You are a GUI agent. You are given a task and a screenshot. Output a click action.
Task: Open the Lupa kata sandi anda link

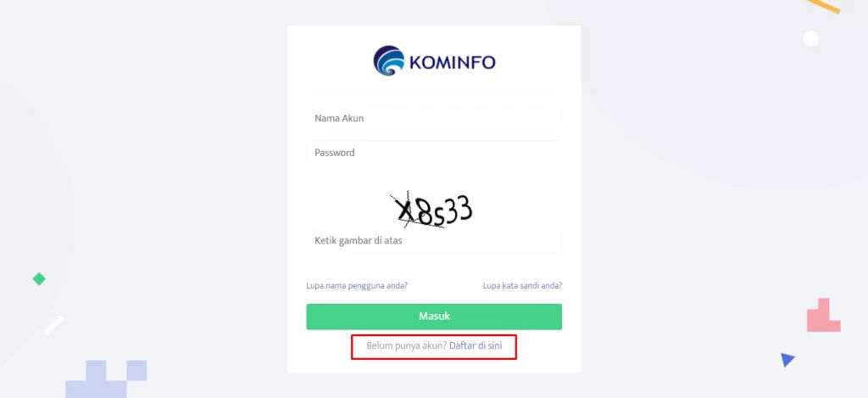[x=522, y=285]
